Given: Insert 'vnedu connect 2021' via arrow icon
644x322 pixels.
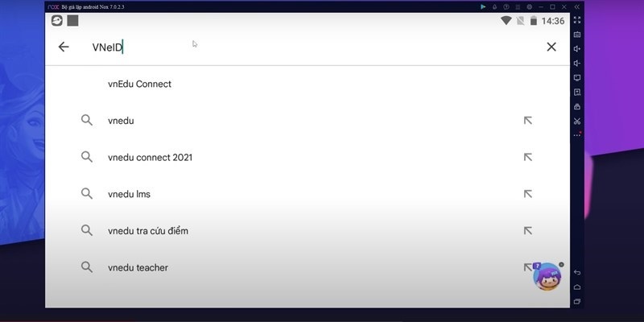Looking at the screenshot, I should [x=528, y=158].
